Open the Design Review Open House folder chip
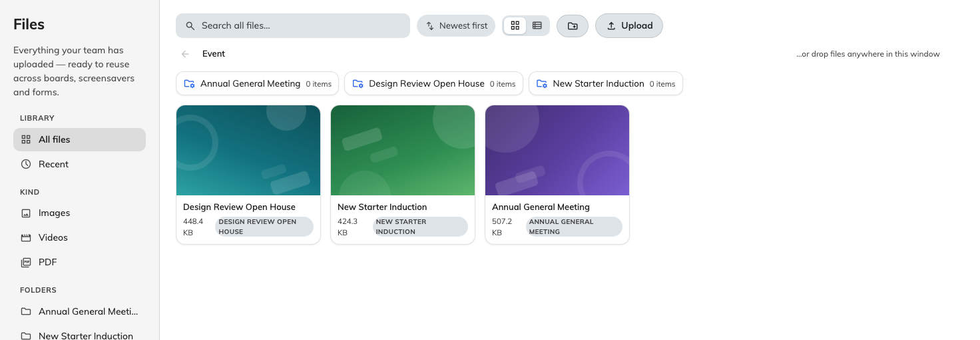This screenshot has height=340, width=980. (433, 84)
